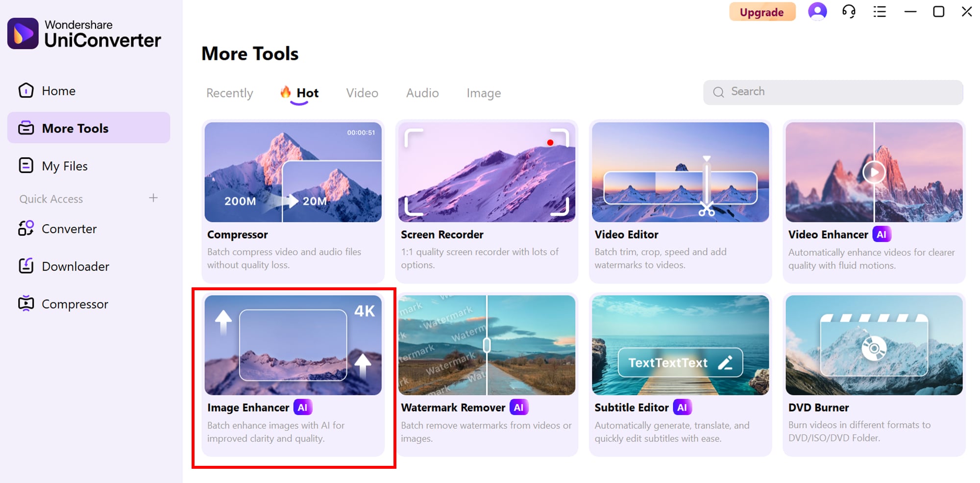Open the Screen Recorder thumbnail
The height and width of the screenshot is (483, 980).
pyautogui.click(x=487, y=172)
